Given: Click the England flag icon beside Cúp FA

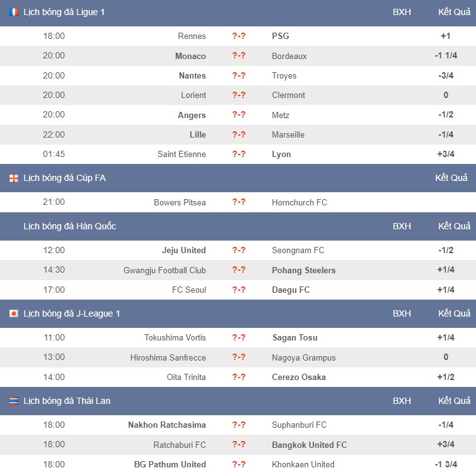Looking at the screenshot, I should [x=14, y=178].
